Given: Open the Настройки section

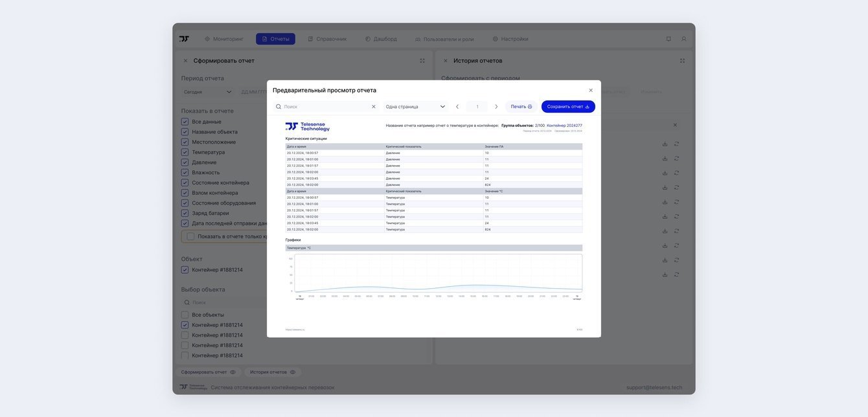Looking at the screenshot, I should (x=510, y=39).
